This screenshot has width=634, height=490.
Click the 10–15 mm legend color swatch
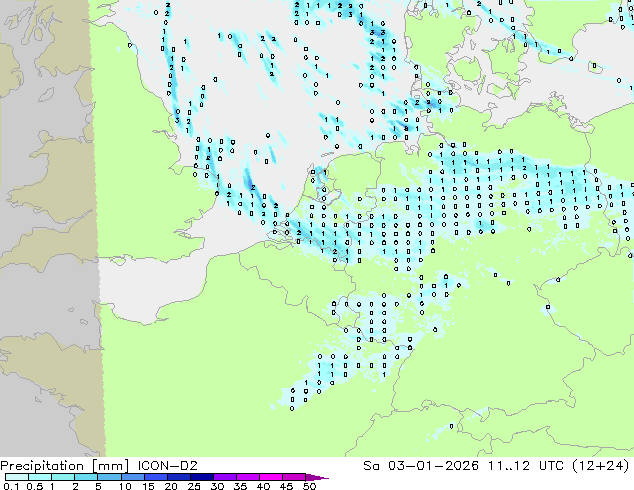132,477
